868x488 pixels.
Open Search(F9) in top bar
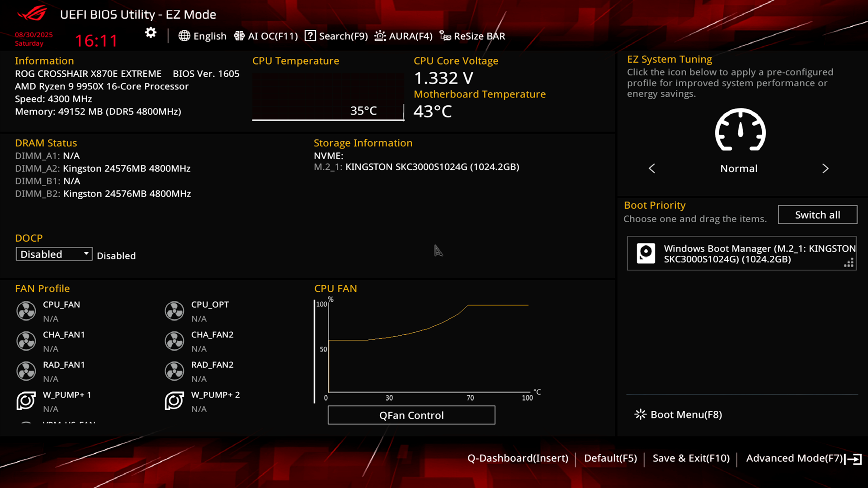[336, 36]
